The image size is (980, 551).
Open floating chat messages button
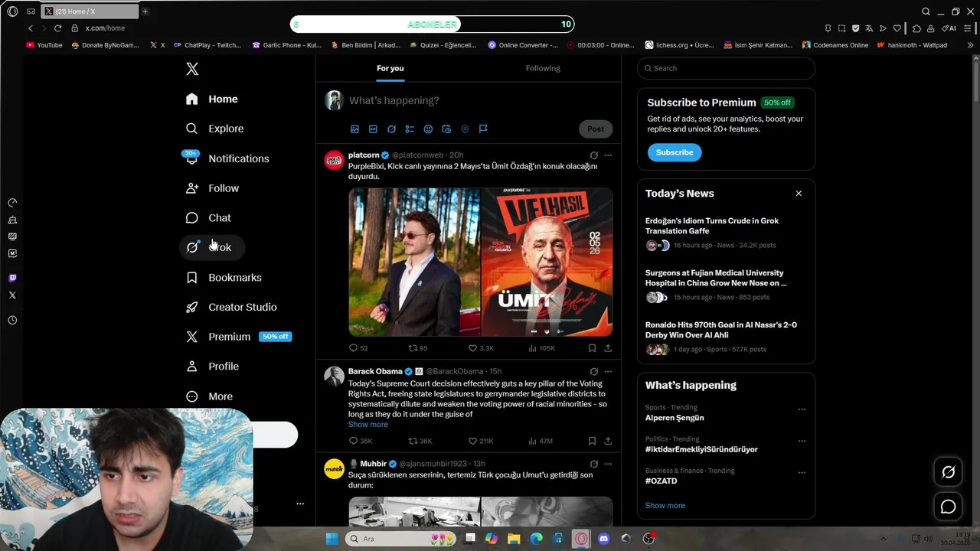(x=948, y=507)
